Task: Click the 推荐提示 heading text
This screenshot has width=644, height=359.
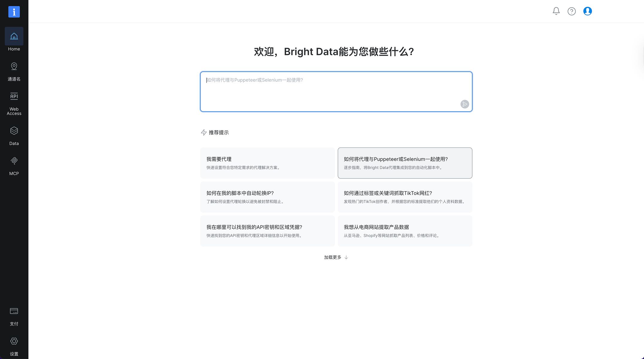Action: [219, 132]
